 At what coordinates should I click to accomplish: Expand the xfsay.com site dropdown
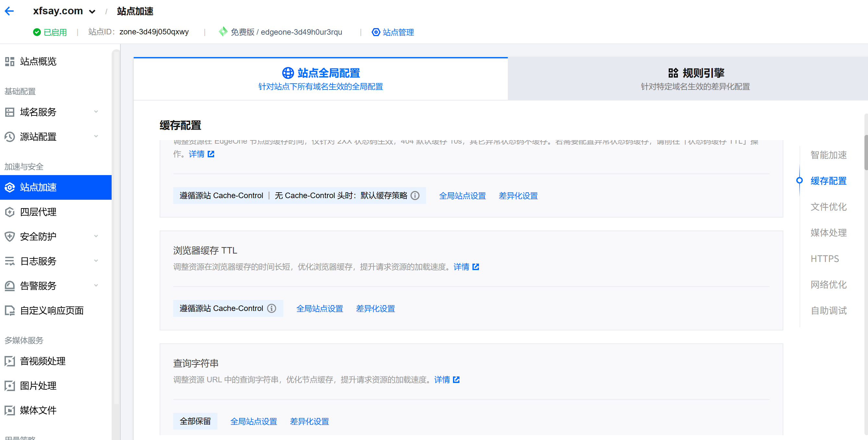[92, 12]
